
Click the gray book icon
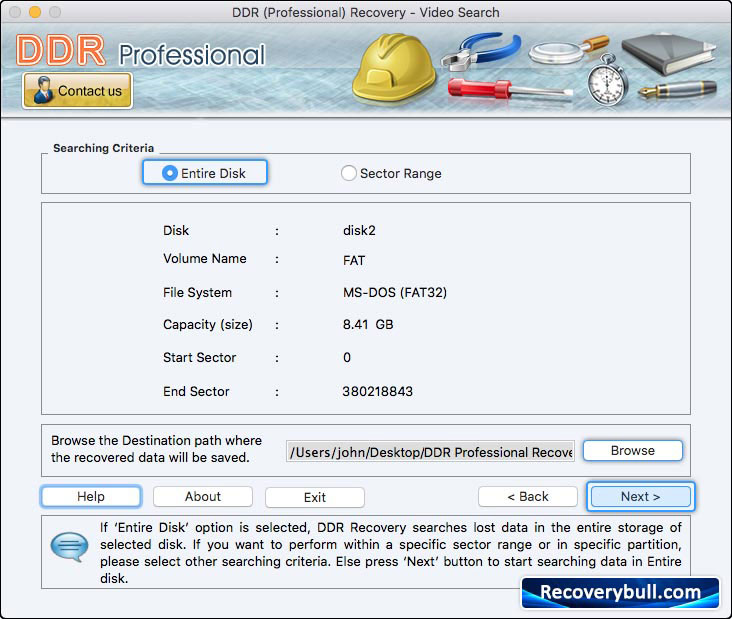(668, 54)
